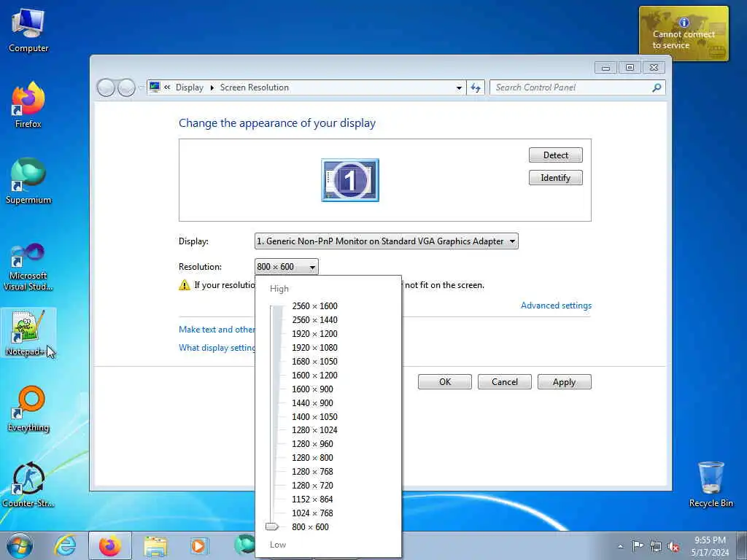The height and width of the screenshot is (560, 747).
Task: Choose 1280 × 800 in resolution list
Action: [x=312, y=458]
